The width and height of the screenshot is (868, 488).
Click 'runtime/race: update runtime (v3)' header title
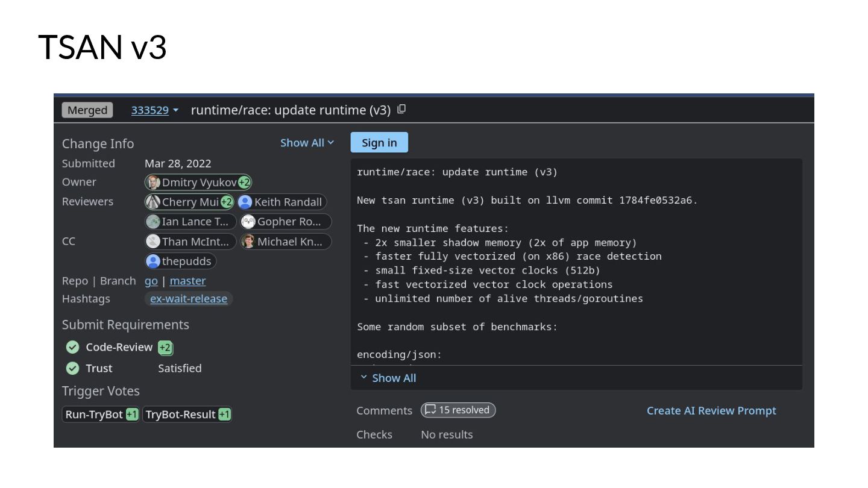291,110
